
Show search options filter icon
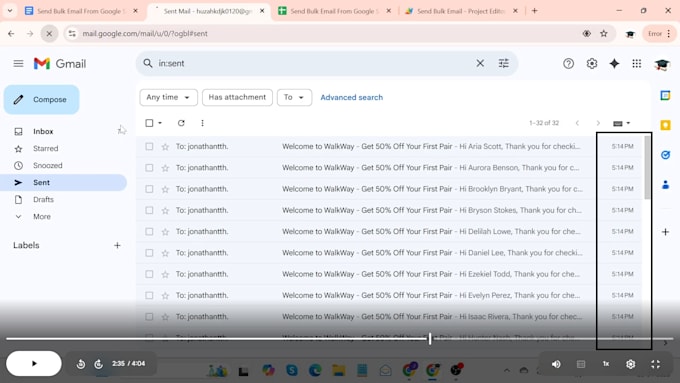coord(503,63)
